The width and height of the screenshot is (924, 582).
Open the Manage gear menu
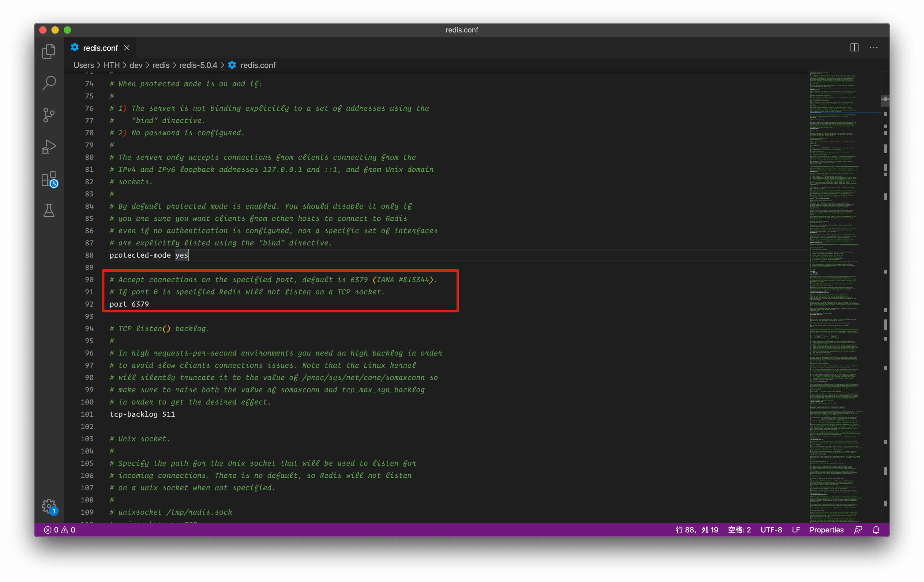49,506
